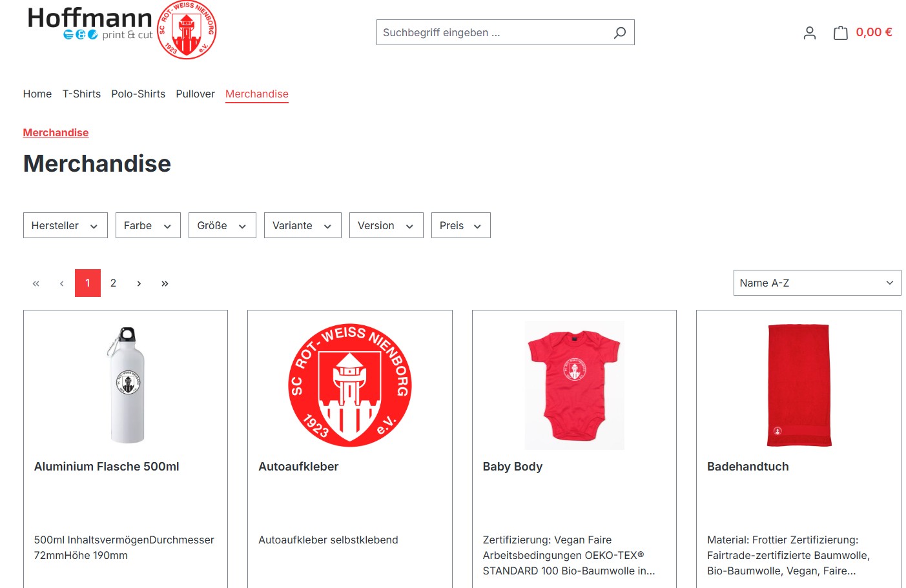The height and width of the screenshot is (588, 906).
Task: Jump to last page double arrow
Action: coord(165,283)
